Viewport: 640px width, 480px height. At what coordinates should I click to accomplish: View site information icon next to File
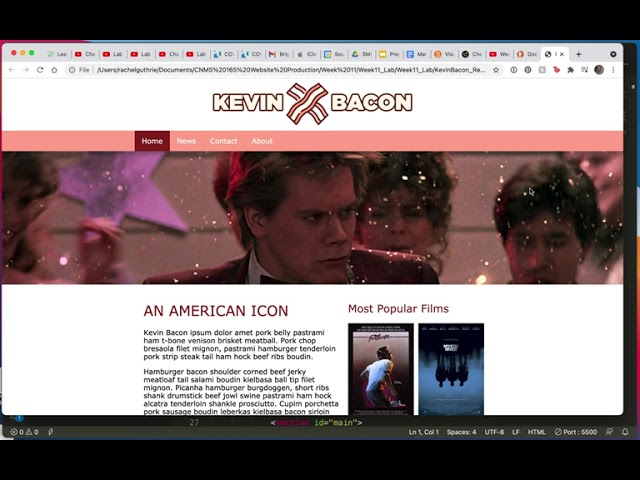(x=72, y=70)
